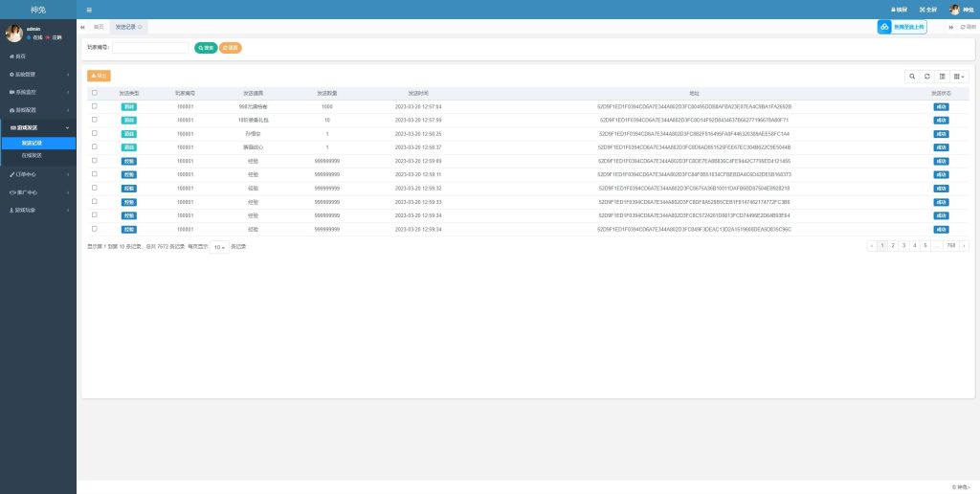The width and height of the screenshot is (980, 494).
Task: Check the select-all checkbox in table header
Action: (x=94, y=93)
